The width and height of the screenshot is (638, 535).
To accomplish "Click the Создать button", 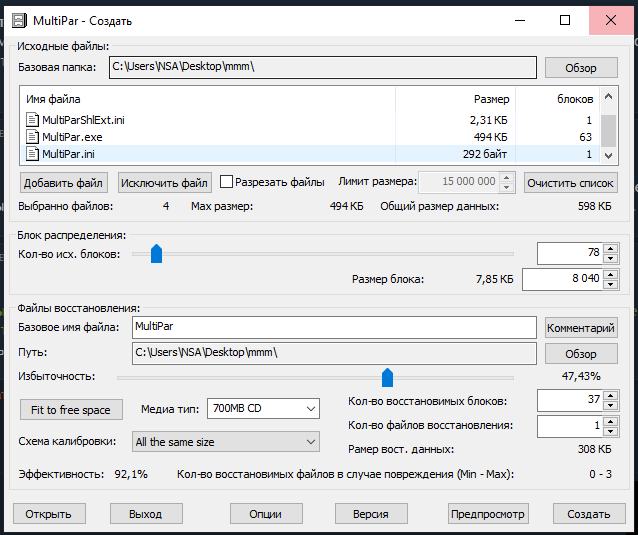I will point(589,514).
